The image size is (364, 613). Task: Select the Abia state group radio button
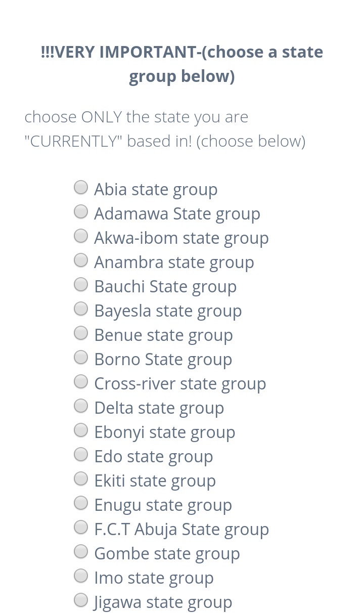click(81, 188)
